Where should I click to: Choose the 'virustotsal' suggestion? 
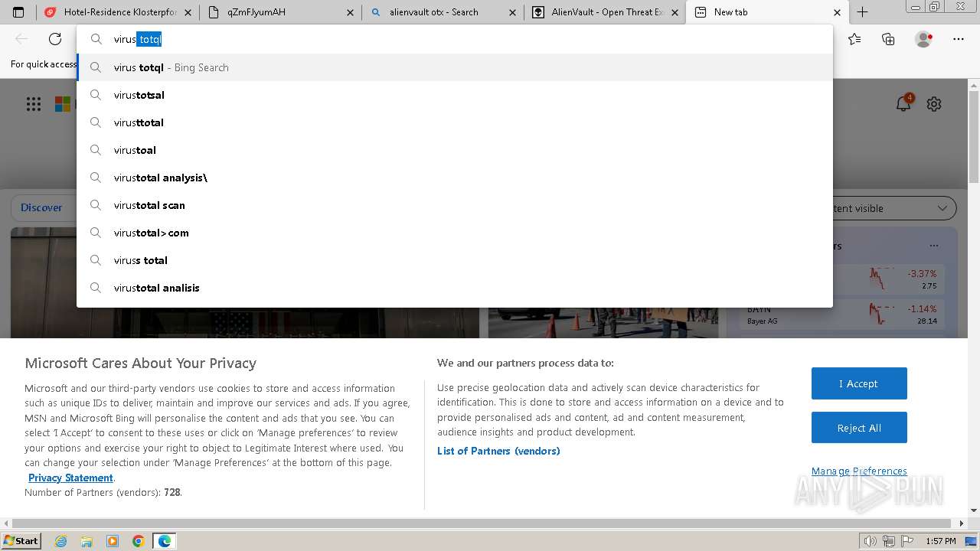[x=455, y=95]
